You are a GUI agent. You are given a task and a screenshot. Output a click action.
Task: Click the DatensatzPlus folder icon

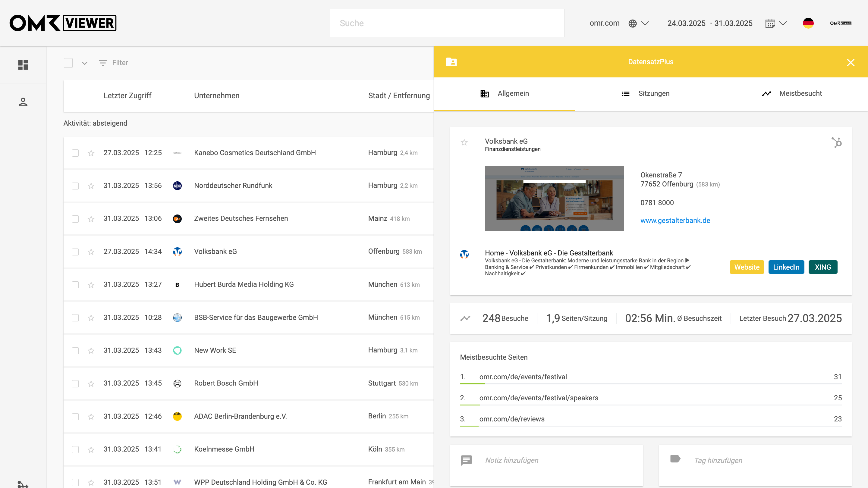[451, 62]
